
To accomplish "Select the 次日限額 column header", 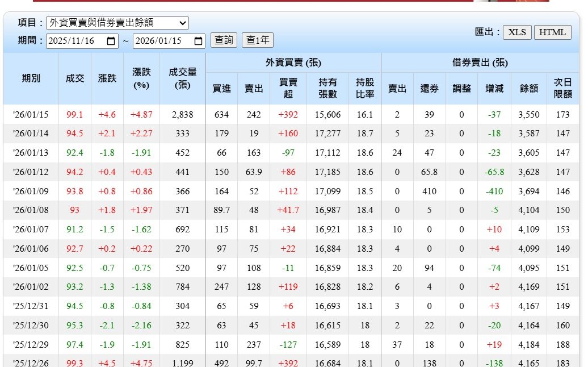I will point(563,88).
